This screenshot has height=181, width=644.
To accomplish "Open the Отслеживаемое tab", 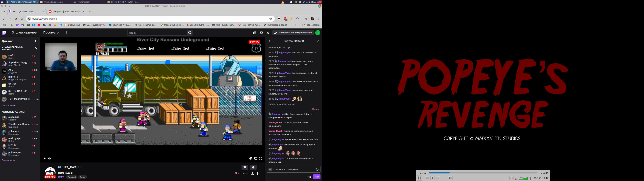I will point(24,33).
